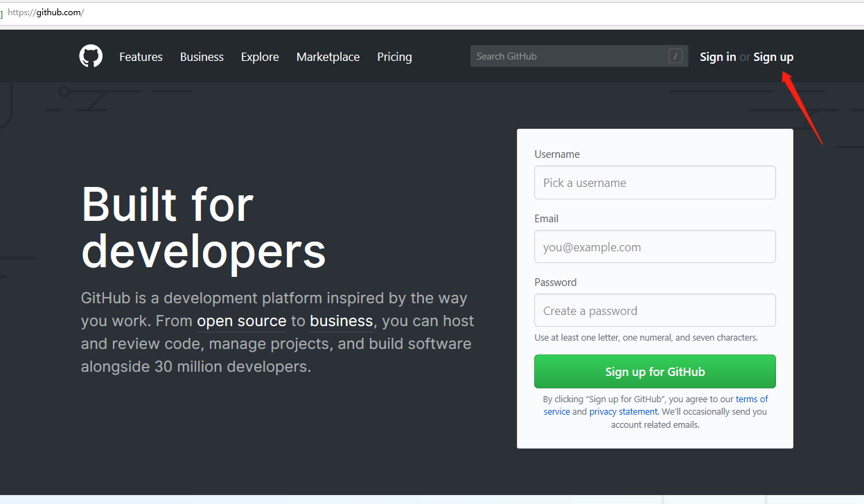The height and width of the screenshot is (504, 864).
Task: Click the slash shortcut icon in search
Action: coord(676,56)
